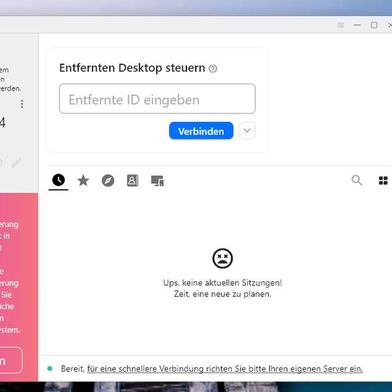Open the Recent sessions clock tab
The image size is (392, 392).
(58, 180)
